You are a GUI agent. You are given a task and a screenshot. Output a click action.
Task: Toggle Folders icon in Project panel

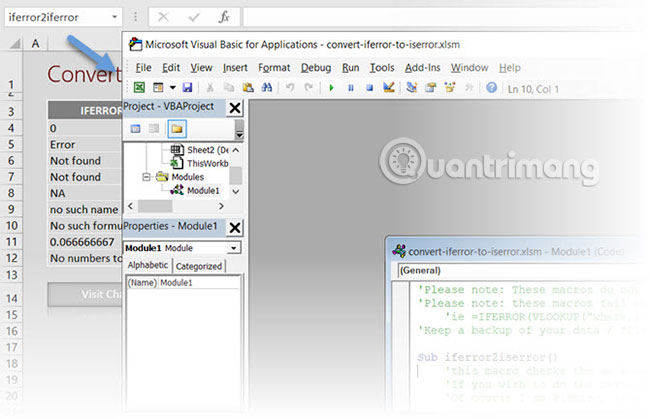pos(177,129)
